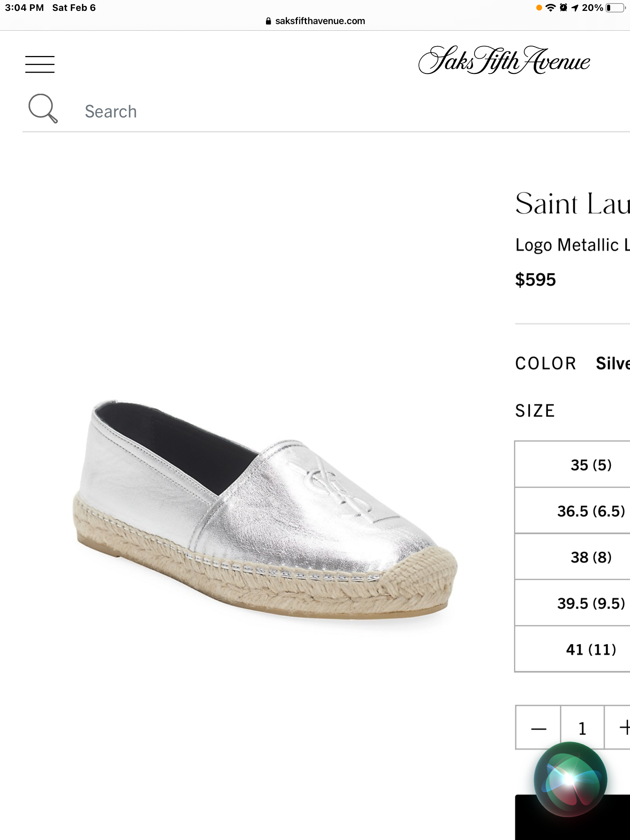Open the Saint Laurent brand link
630x840 pixels.
click(572, 204)
